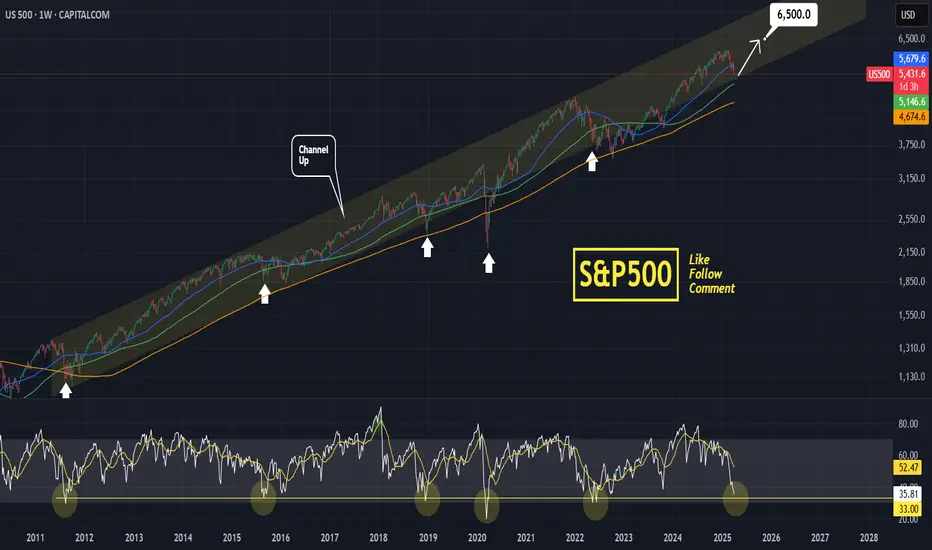This screenshot has width=932, height=550.
Task: Click the 2011 year label on time axis
Action: tap(35, 538)
